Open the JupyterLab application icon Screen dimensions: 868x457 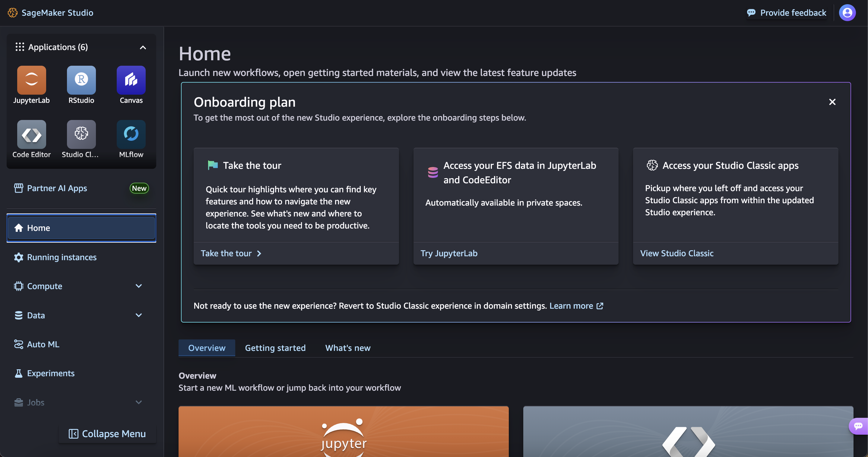pyautogui.click(x=31, y=80)
